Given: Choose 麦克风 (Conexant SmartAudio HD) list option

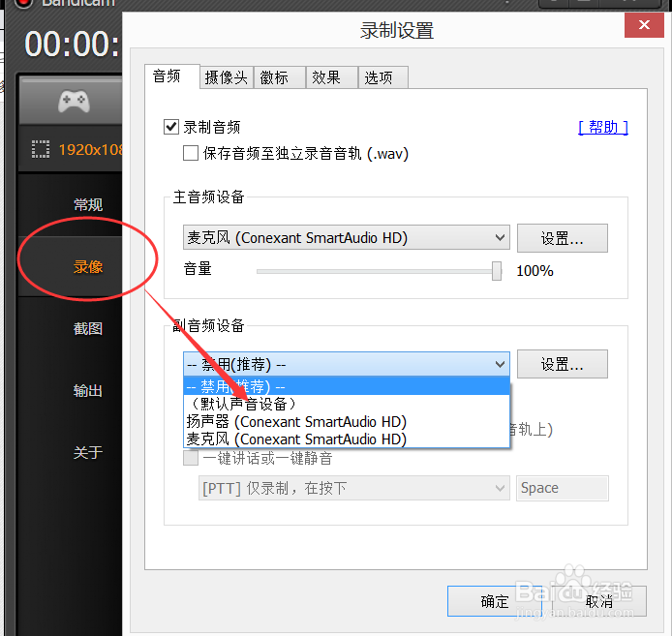Looking at the screenshot, I should coord(347,439).
